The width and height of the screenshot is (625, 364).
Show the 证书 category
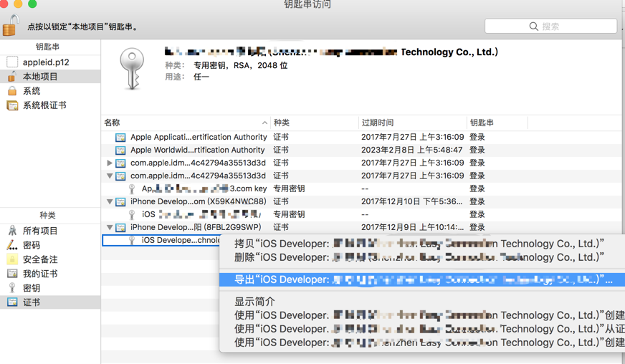[50, 302]
